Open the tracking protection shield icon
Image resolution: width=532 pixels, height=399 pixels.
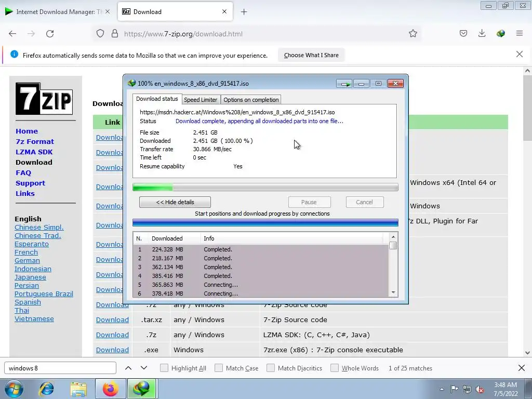pyautogui.click(x=100, y=34)
